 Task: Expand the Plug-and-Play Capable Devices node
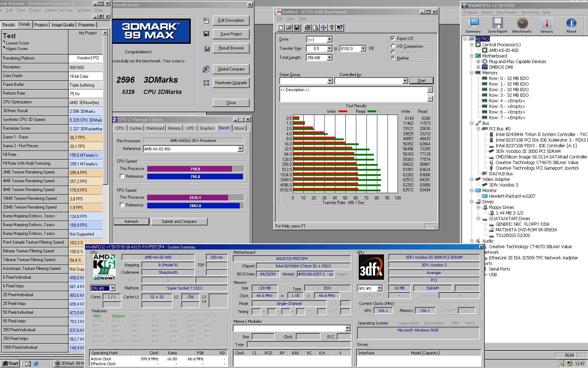pyautogui.click(x=478, y=61)
